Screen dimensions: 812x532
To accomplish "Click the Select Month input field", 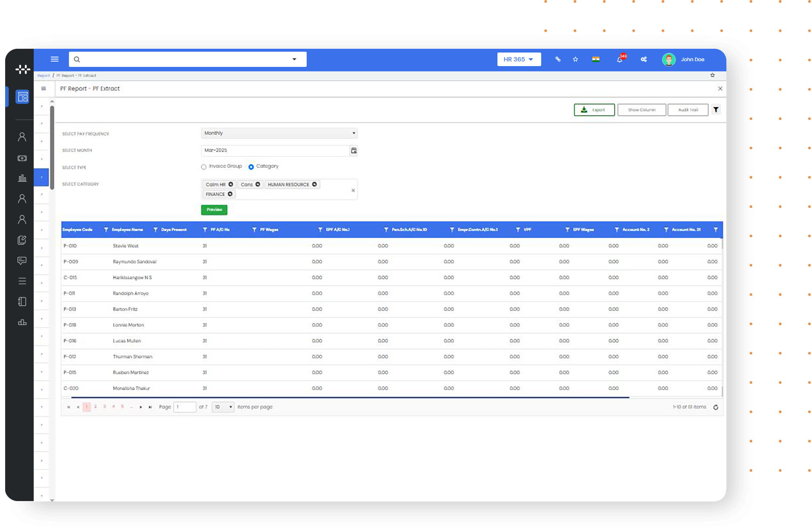I will point(275,150).
